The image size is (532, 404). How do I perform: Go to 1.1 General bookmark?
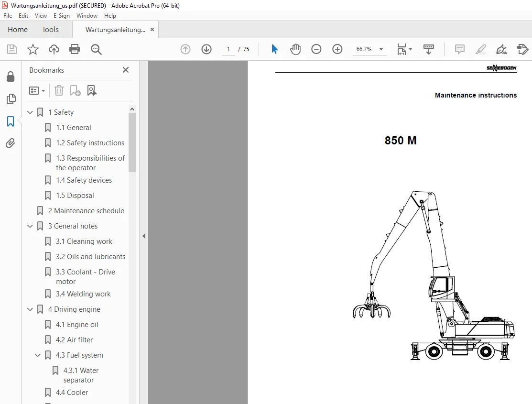tap(73, 128)
